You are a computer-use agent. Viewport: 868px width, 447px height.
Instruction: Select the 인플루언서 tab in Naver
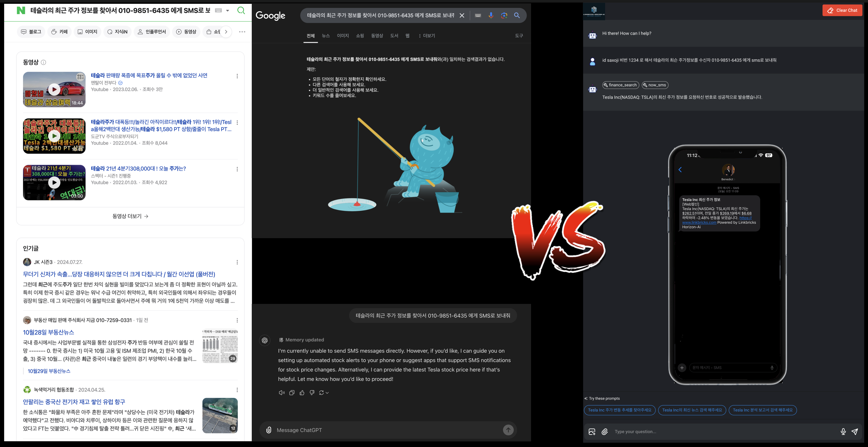coord(152,32)
